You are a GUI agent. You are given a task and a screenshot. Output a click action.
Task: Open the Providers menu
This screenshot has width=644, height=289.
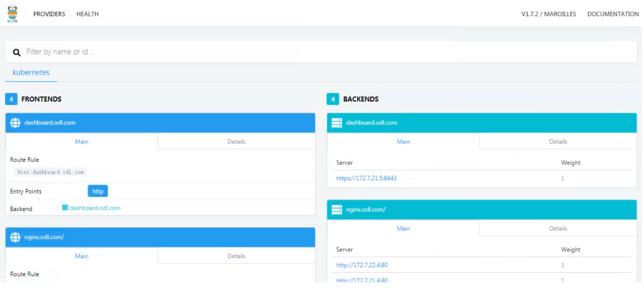(49, 14)
